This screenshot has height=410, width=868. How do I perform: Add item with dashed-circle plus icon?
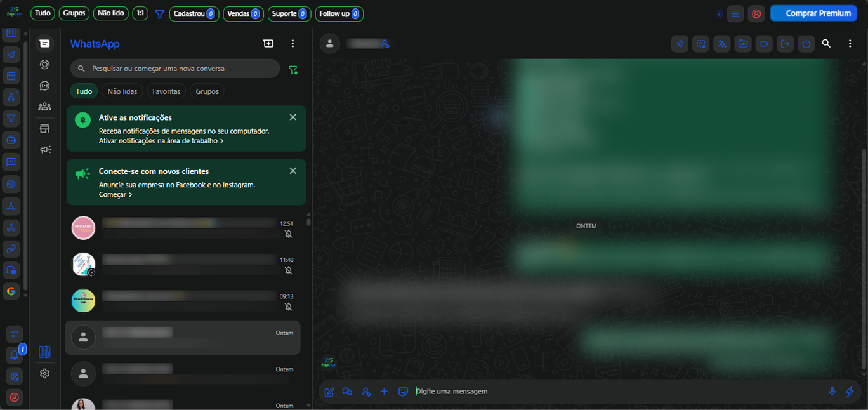point(719,13)
